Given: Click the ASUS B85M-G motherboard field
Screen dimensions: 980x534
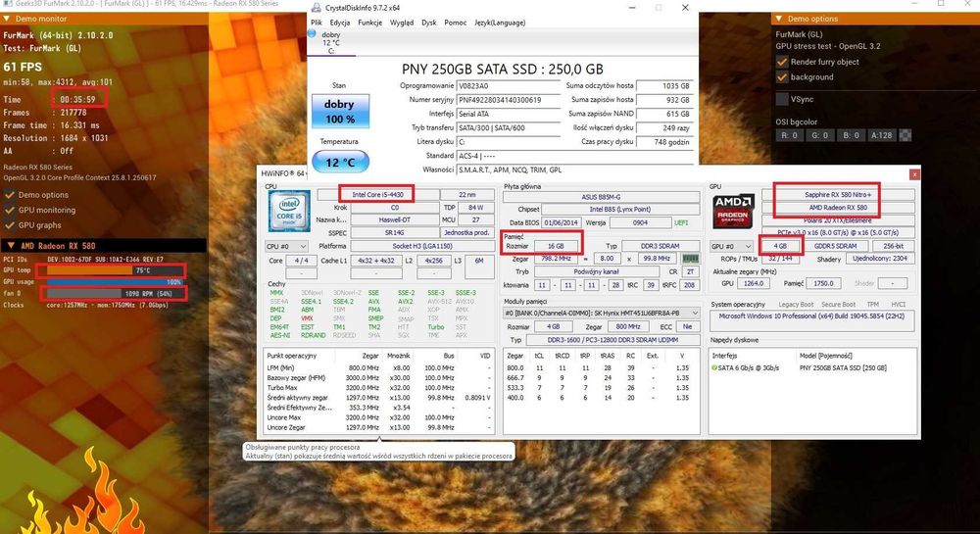Looking at the screenshot, I should pos(602,197).
